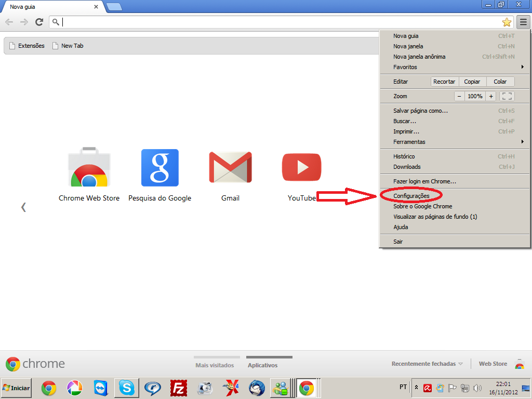Open Ajuda from the menu
Image resolution: width=532 pixels, height=399 pixels.
click(x=454, y=227)
